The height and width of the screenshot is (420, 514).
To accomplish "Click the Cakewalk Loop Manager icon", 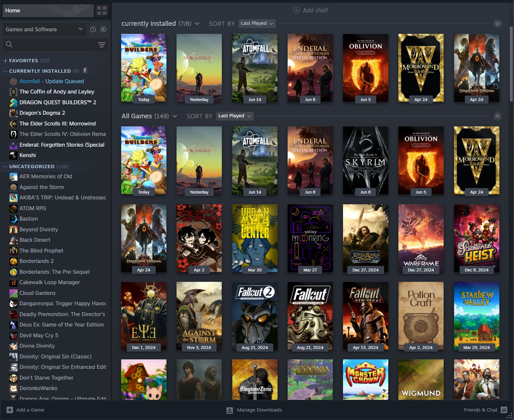I will tap(13, 282).
